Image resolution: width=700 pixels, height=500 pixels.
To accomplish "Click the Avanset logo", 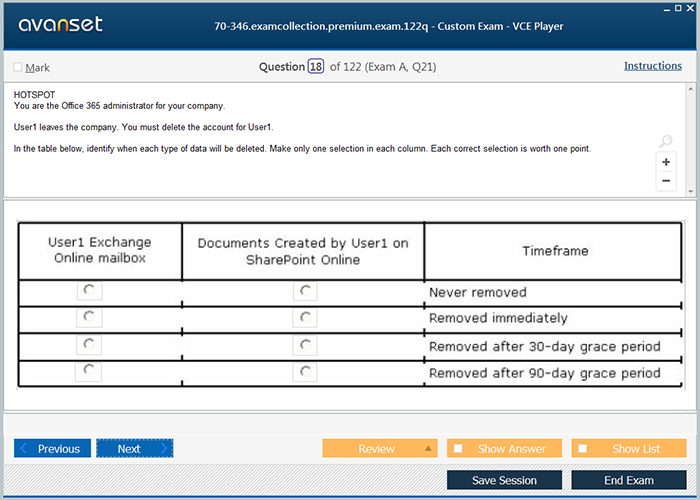I will point(60,24).
